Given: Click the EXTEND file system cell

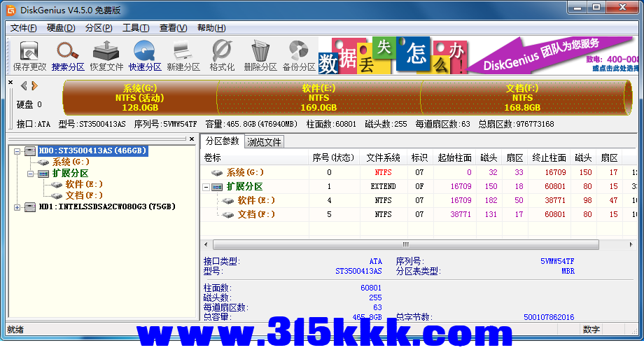Looking at the screenshot, I should coord(383,186).
